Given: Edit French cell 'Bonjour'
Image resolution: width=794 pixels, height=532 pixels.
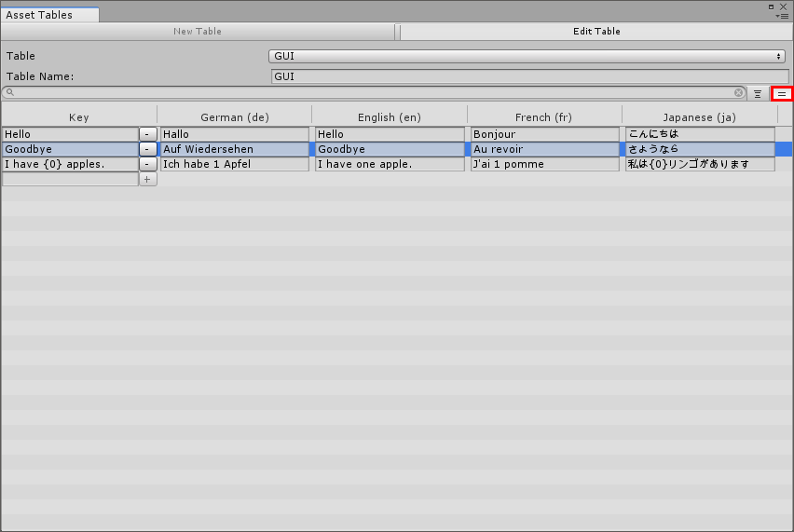Looking at the screenshot, I should pyautogui.click(x=545, y=134).
